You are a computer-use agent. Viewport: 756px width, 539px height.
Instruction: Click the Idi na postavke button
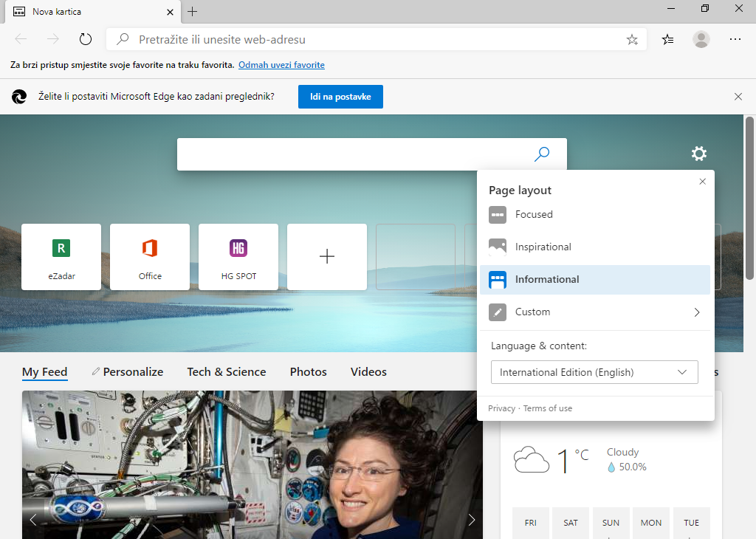pos(340,97)
